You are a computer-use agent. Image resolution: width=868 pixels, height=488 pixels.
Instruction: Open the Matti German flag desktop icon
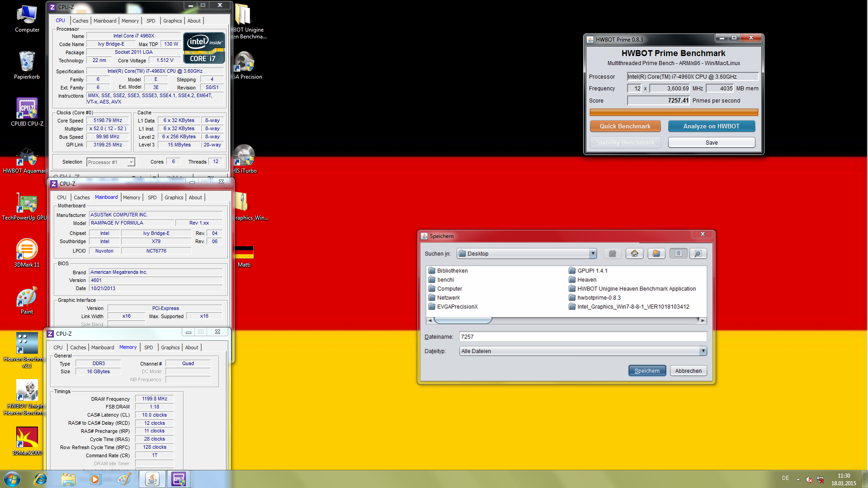click(244, 256)
